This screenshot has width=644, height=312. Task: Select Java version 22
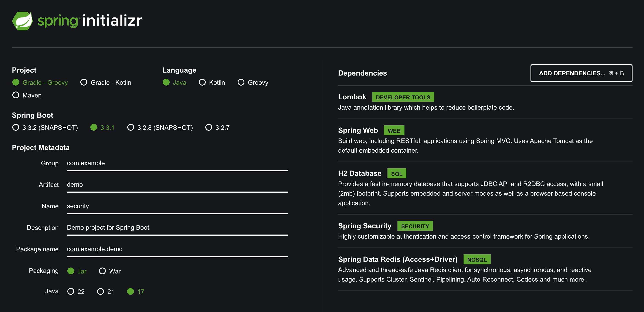[71, 292]
